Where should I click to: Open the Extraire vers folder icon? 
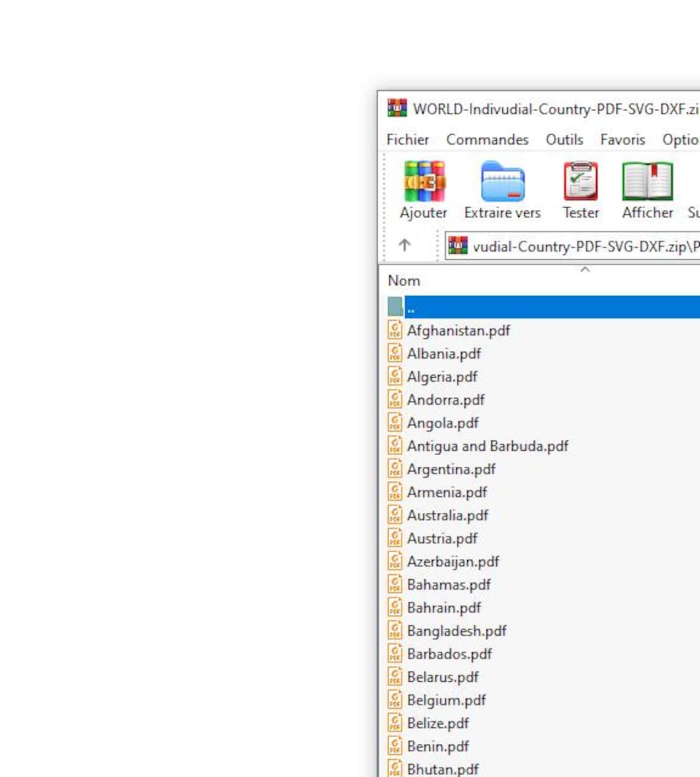502,181
